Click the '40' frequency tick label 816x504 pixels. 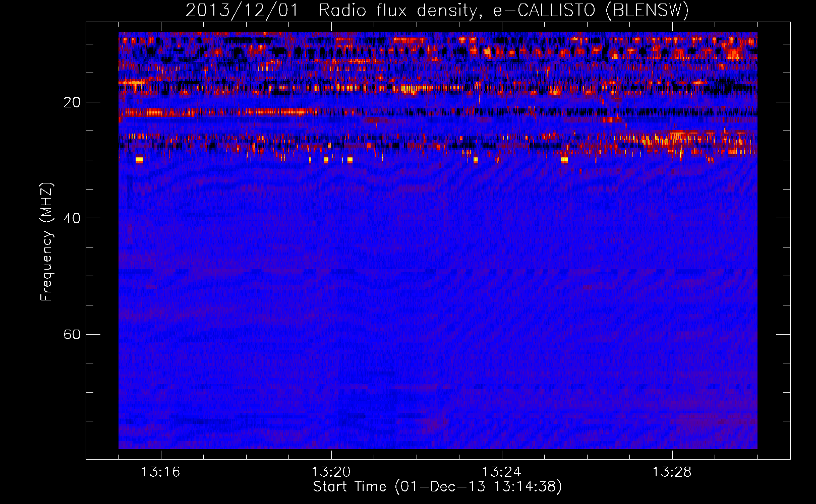72,218
